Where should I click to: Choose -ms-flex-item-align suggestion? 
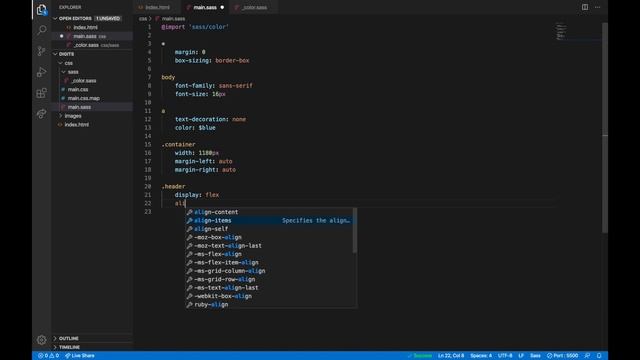(269, 262)
